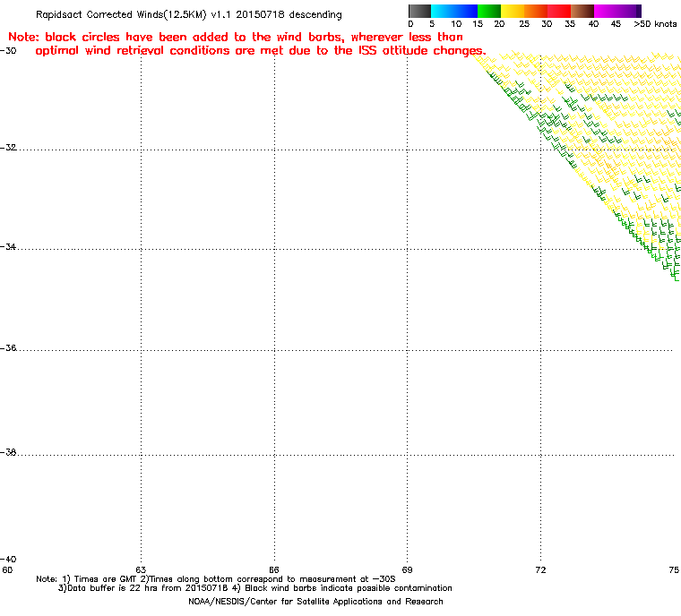Pick the red 30–35 knots legend swatch

coord(559,11)
